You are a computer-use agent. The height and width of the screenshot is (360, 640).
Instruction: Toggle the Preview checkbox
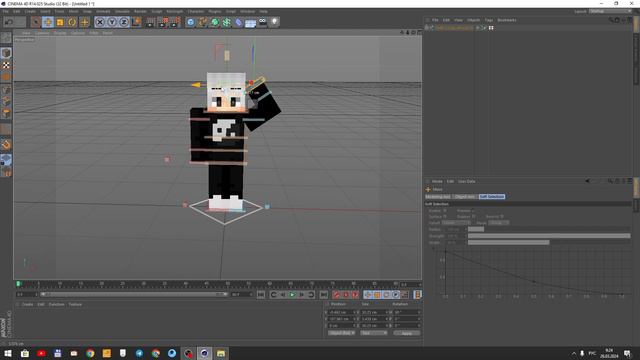pyautogui.click(x=473, y=211)
